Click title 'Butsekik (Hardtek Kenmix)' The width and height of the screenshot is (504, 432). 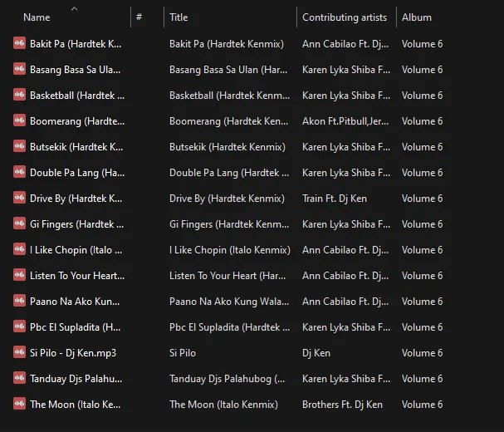coord(228,147)
